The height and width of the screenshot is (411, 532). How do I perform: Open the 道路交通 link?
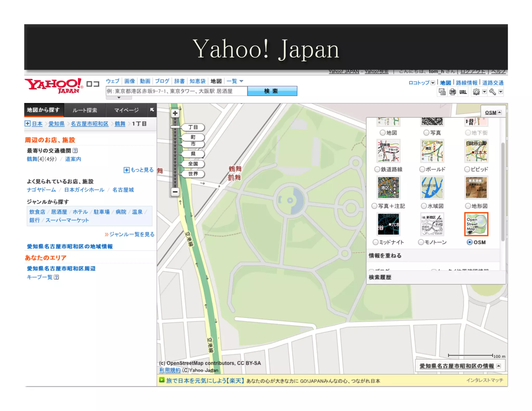(493, 83)
